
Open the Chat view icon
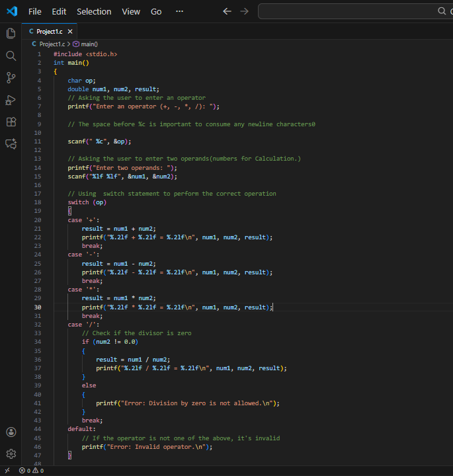pos(11,143)
